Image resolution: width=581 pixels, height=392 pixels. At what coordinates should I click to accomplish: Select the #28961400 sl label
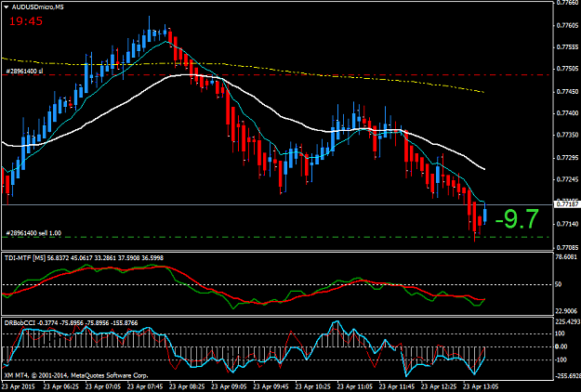pyautogui.click(x=24, y=71)
